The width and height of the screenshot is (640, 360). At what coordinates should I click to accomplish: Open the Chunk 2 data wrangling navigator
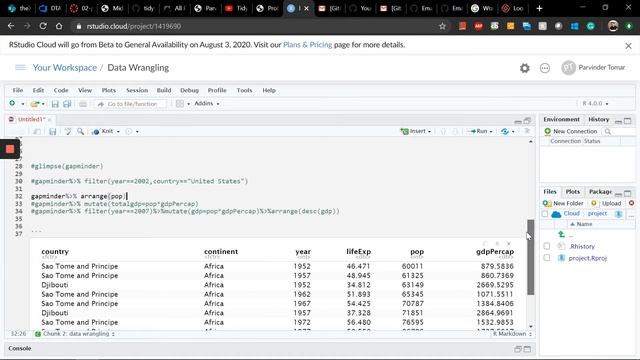[x=75, y=334]
